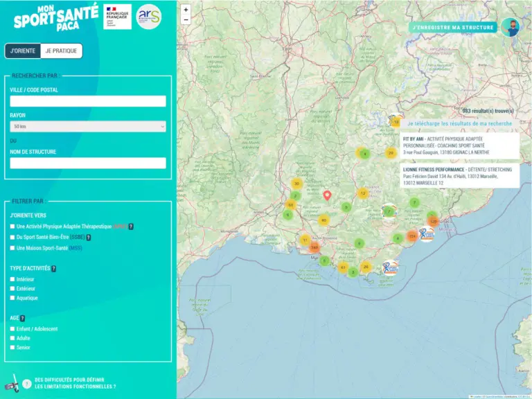Open help icon beside Age heading

point(22,318)
